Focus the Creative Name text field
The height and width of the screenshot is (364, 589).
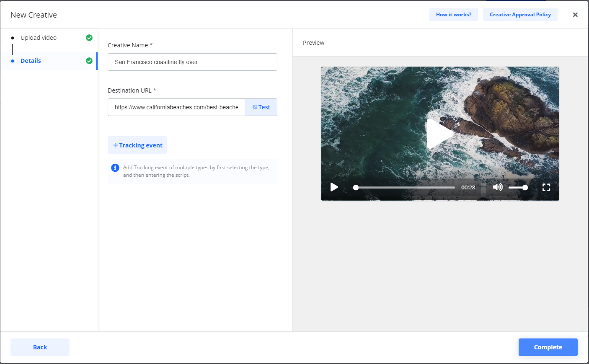click(x=192, y=62)
